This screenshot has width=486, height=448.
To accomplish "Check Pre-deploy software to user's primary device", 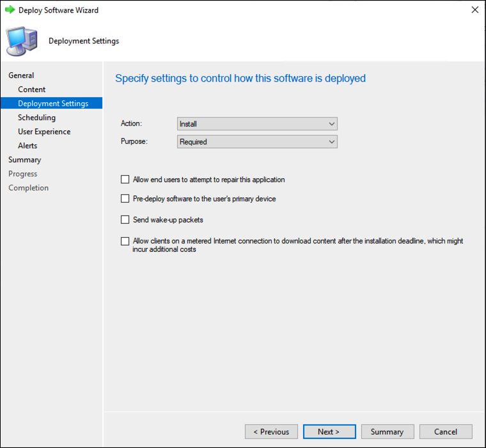I will pyautogui.click(x=125, y=199).
